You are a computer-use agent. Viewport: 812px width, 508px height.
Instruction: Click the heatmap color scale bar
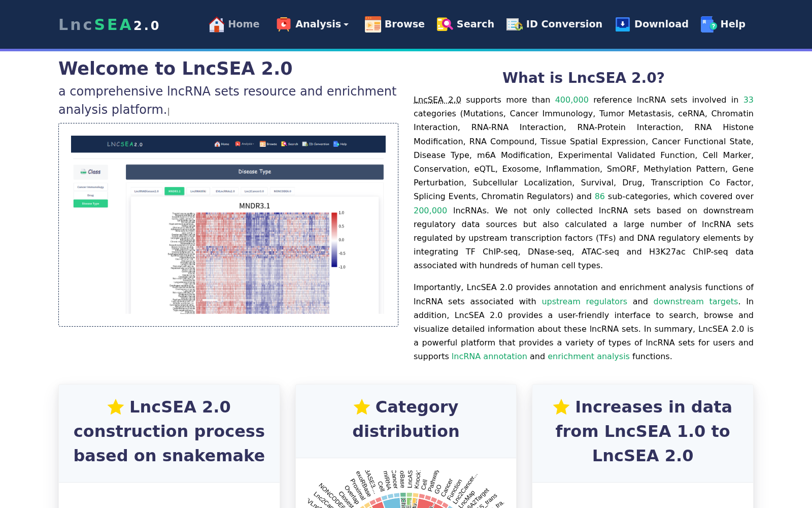(x=334, y=240)
